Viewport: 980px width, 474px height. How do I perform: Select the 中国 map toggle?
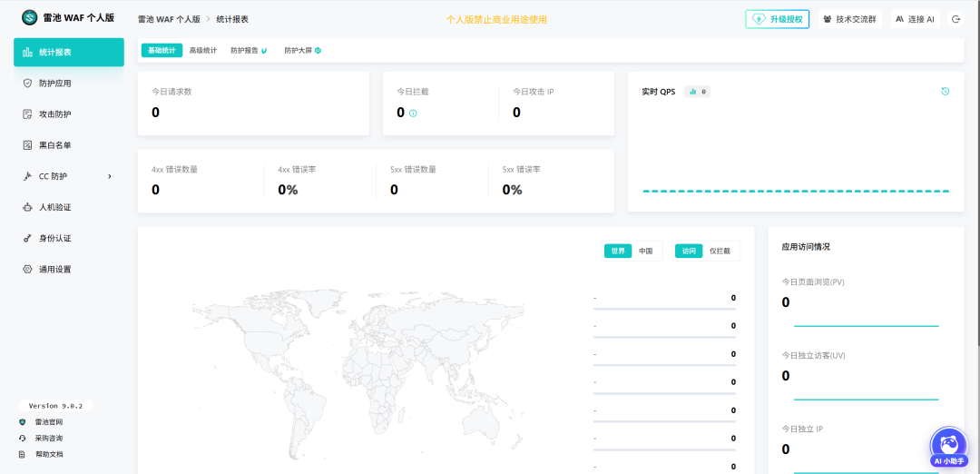646,251
